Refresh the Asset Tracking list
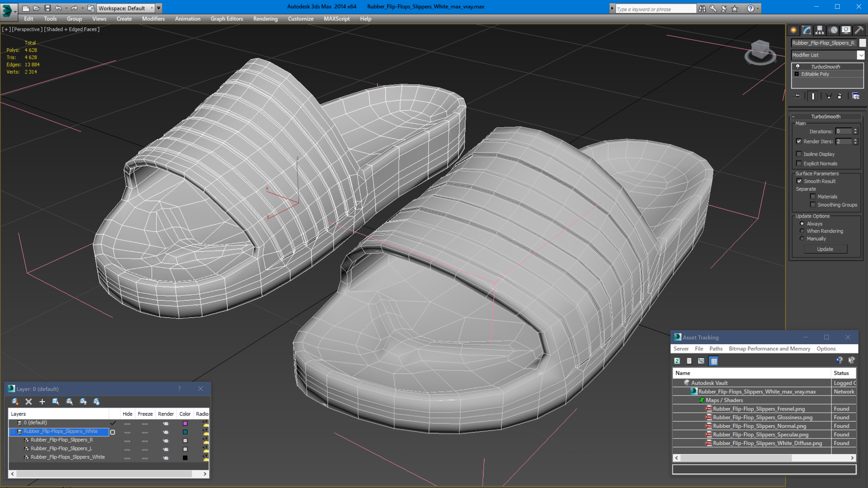868x488 pixels. pyautogui.click(x=677, y=361)
